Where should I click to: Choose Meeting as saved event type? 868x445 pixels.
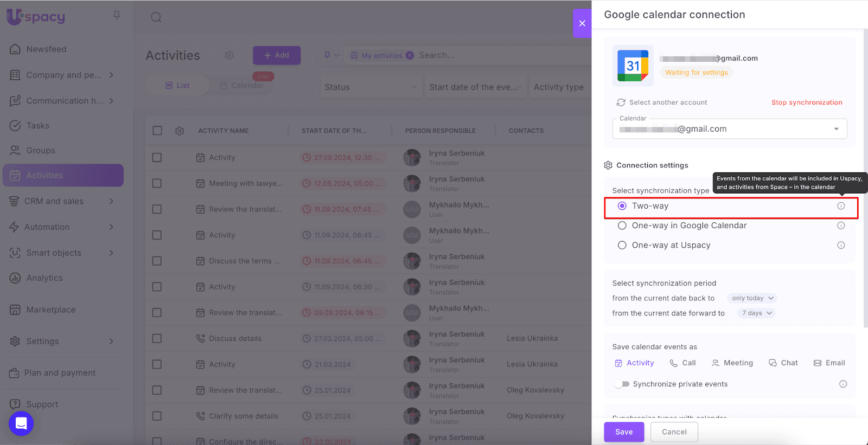(732, 363)
